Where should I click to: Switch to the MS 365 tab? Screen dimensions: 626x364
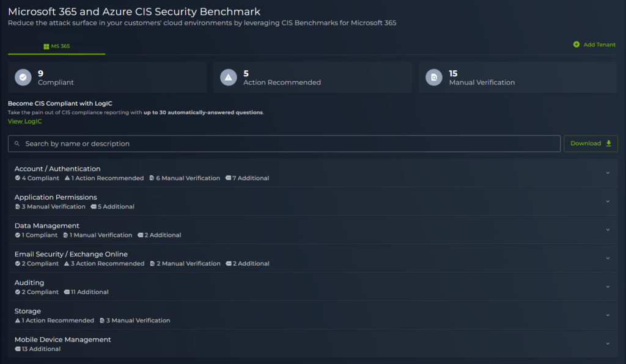point(56,46)
